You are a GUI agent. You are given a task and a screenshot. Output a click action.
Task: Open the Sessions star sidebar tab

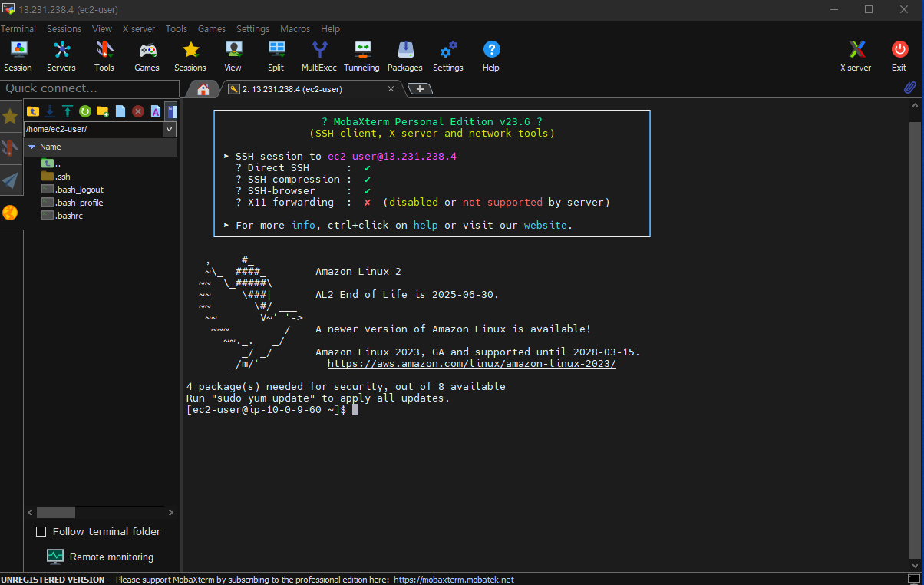click(11, 116)
